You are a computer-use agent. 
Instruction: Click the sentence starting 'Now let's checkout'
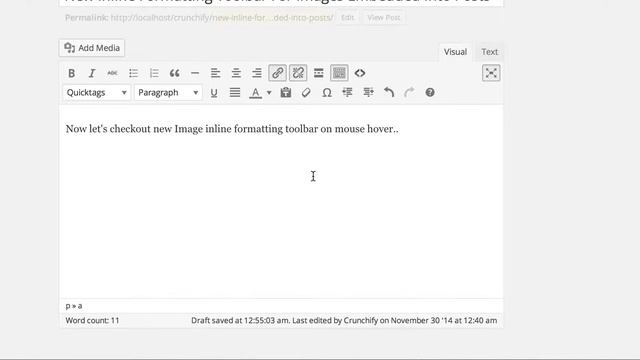coord(232,129)
